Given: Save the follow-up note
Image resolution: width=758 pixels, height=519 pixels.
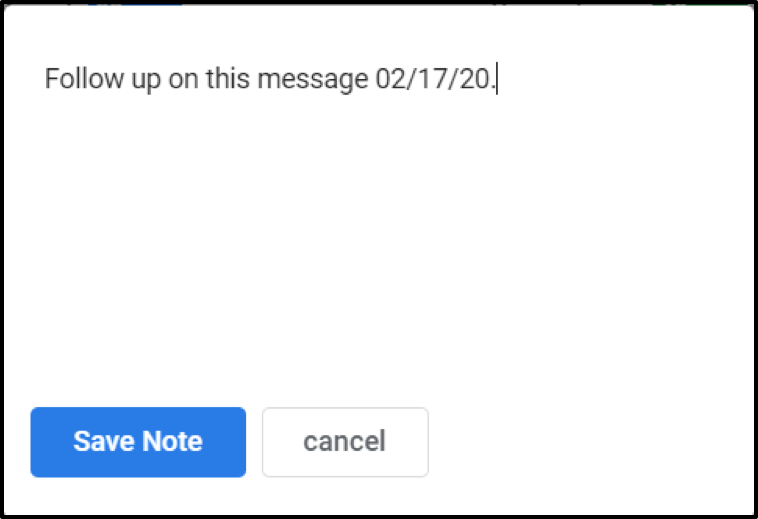Looking at the screenshot, I should [x=138, y=442].
